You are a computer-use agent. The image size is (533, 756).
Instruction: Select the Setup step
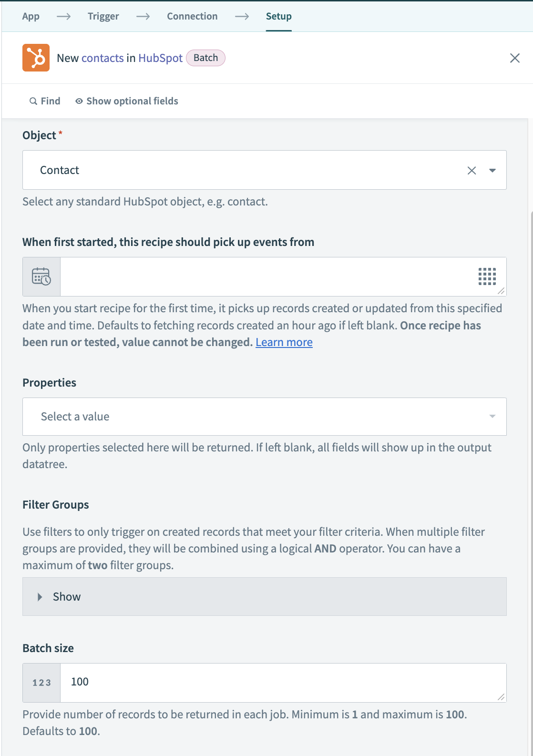tap(279, 16)
